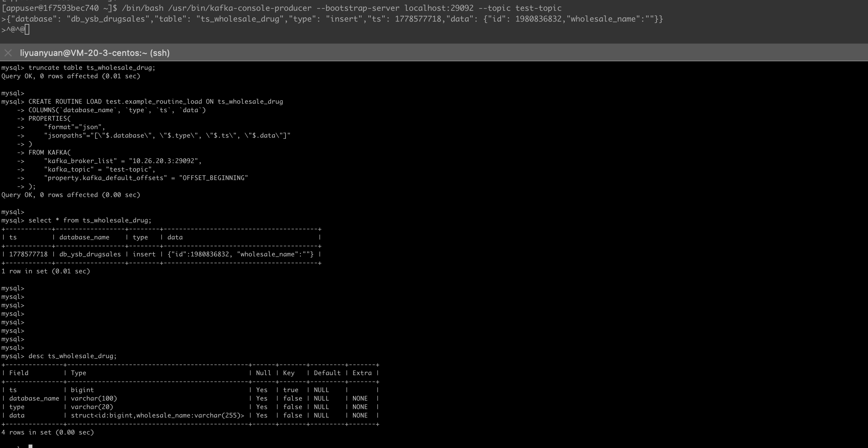
Task: Click the 'Extra' header in desc table
Action: (x=362, y=373)
